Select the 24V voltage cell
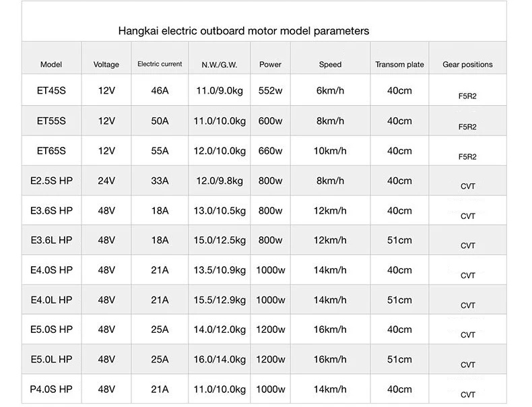Viewport: 532px width, 407px height. coord(106,181)
